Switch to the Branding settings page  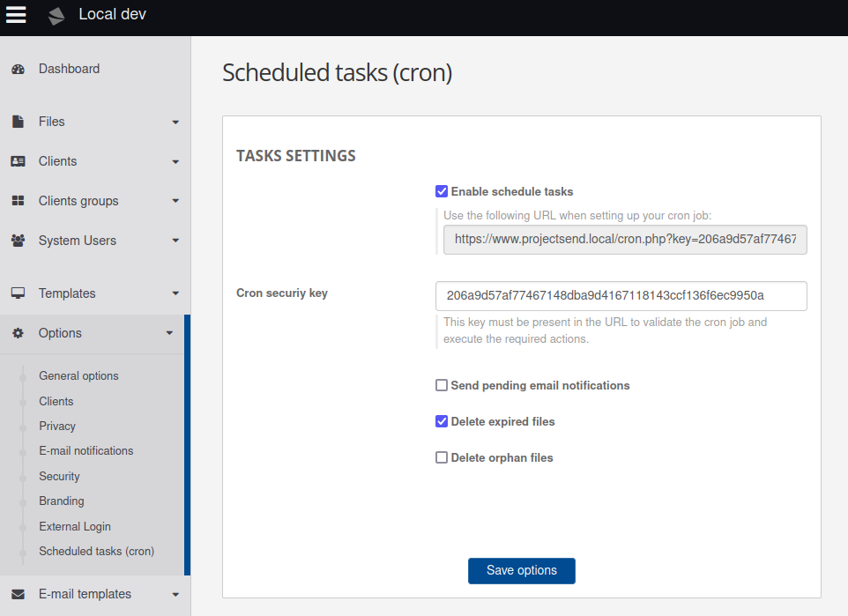coord(61,501)
